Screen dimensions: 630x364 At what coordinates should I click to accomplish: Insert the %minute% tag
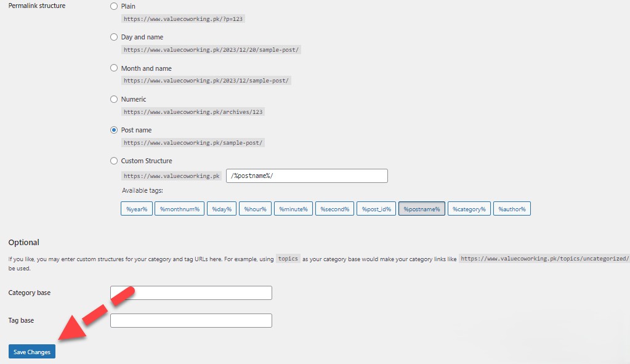click(293, 209)
